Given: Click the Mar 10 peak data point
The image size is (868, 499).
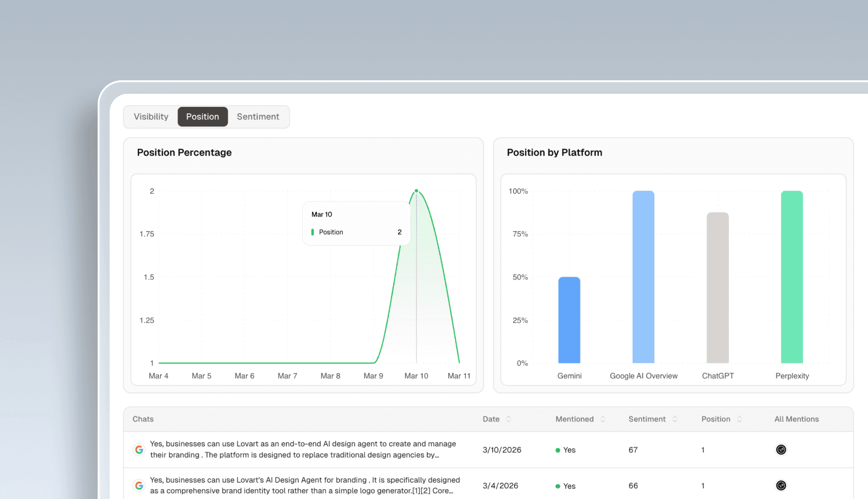Looking at the screenshot, I should point(416,191).
